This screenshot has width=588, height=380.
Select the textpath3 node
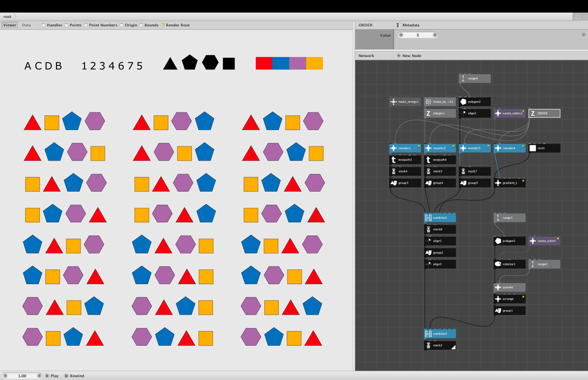point(405,160)
